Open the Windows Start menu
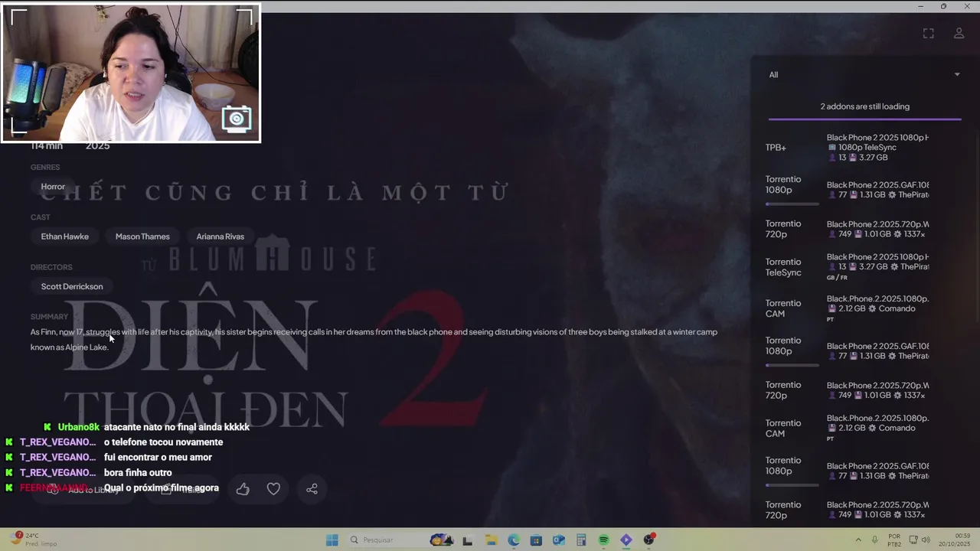Image resolution: width=980 pixels, height=551 pixels. click(x=332, y=540)
